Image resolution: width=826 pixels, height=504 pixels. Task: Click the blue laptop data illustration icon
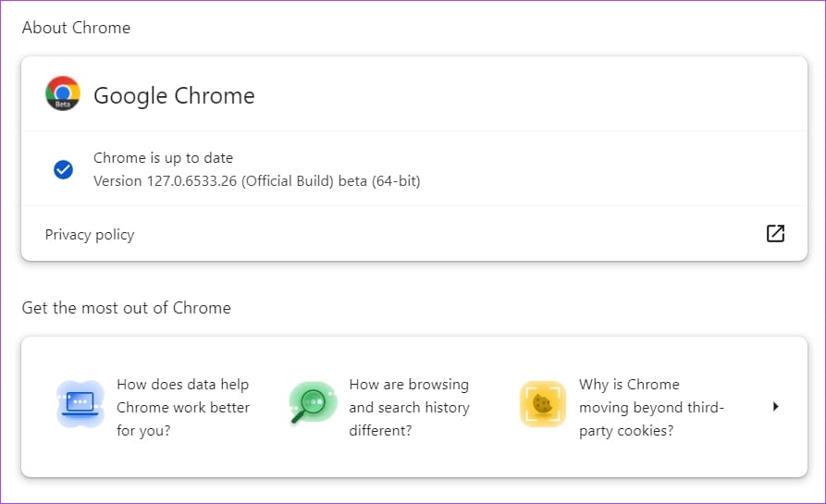click(80, 404)
